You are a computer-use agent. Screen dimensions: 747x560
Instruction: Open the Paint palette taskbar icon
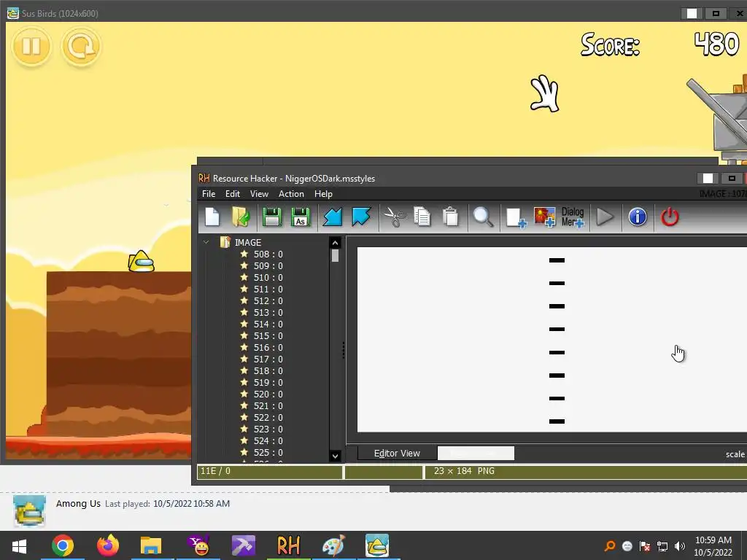(333, 545)
